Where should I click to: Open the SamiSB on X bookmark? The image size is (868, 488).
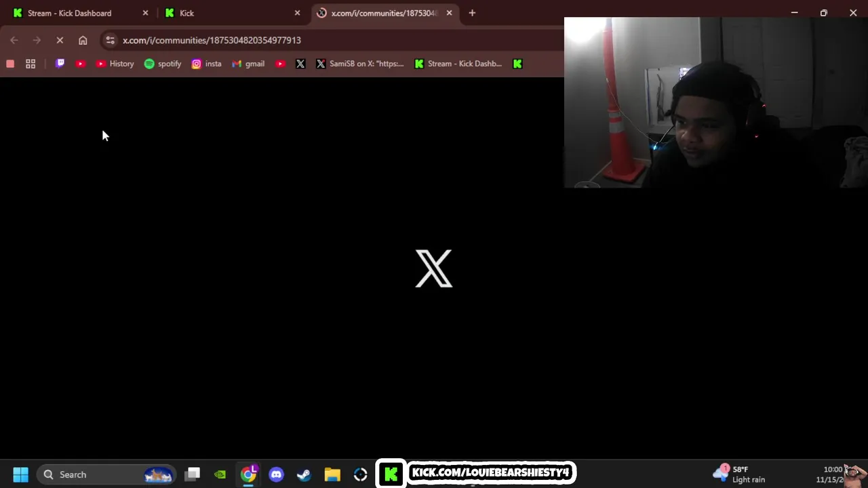point(360,64)
